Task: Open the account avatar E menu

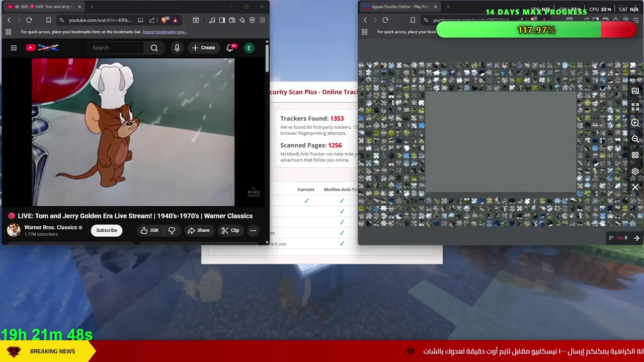Action: coord(249,48)
